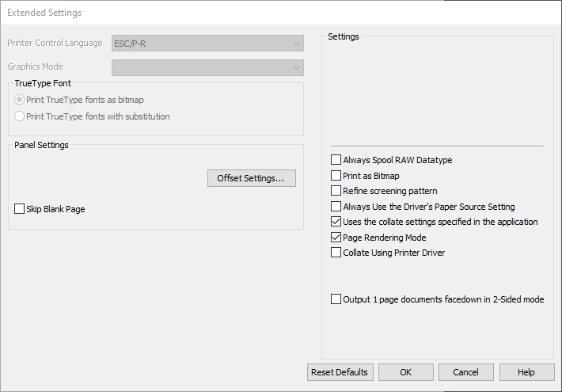Click the Reset Defaults button
The height and width of the screenshot is (392, 562).
[340, 372]
